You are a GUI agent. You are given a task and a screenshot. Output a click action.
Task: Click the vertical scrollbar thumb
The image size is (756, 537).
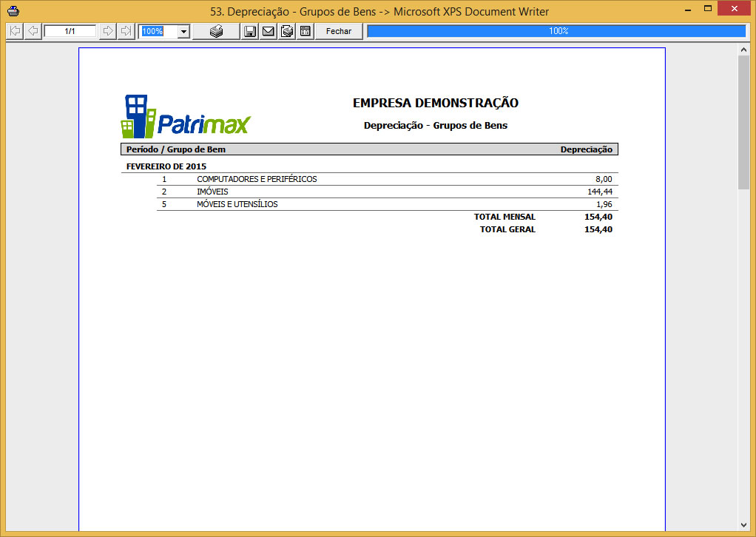743,123
